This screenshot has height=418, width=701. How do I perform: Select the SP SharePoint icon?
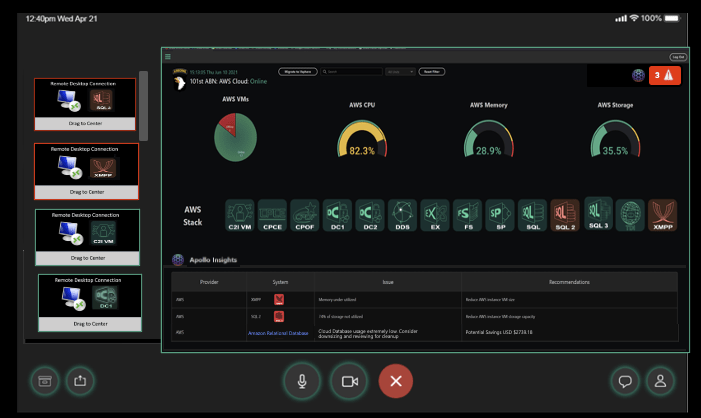500,215
